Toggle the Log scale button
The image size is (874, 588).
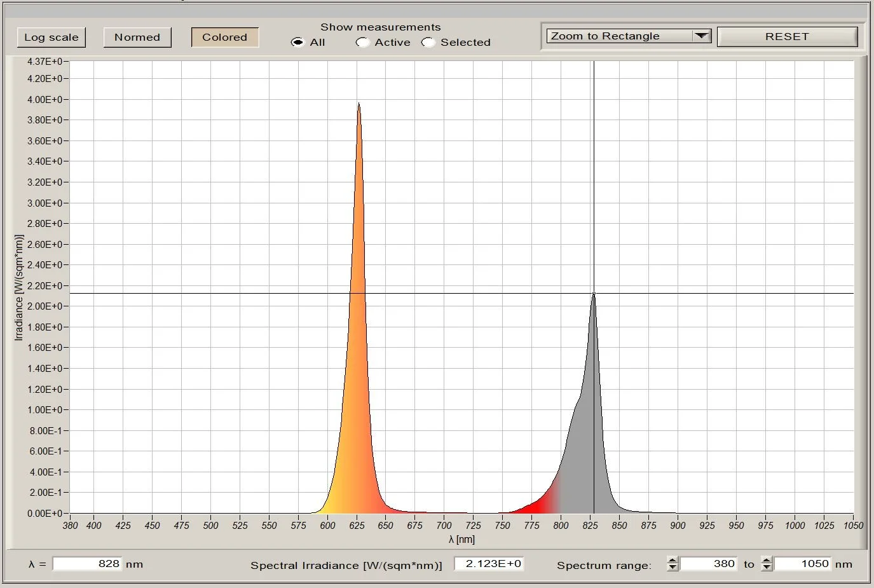(51, 38)
